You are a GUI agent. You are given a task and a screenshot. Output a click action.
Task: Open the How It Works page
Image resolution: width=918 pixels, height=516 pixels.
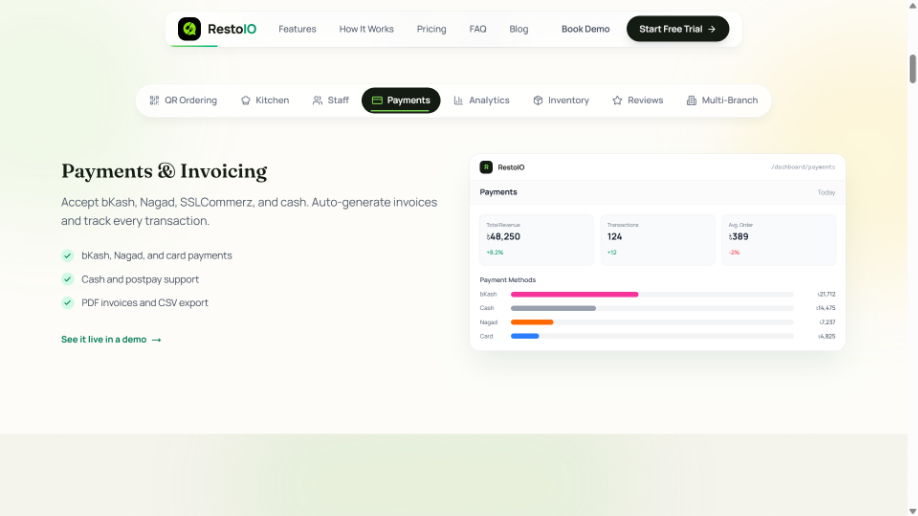[x=366, y=29]
